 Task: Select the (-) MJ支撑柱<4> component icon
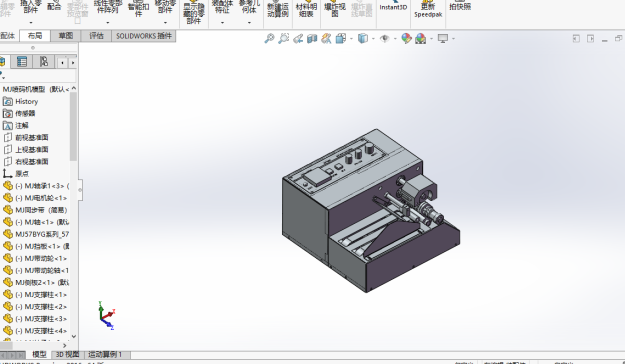click(x=8, y=331)
